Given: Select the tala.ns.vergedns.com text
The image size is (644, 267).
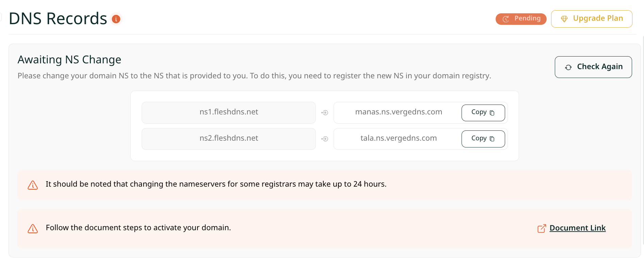Looking at the screenshot, I should (x=398, y=138).
